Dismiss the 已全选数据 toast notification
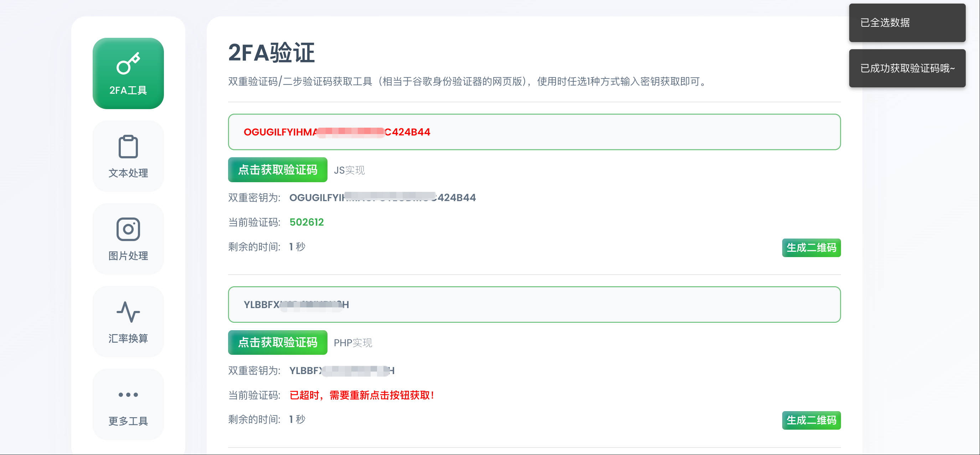The image size is (980, 455). coord(907,23)
